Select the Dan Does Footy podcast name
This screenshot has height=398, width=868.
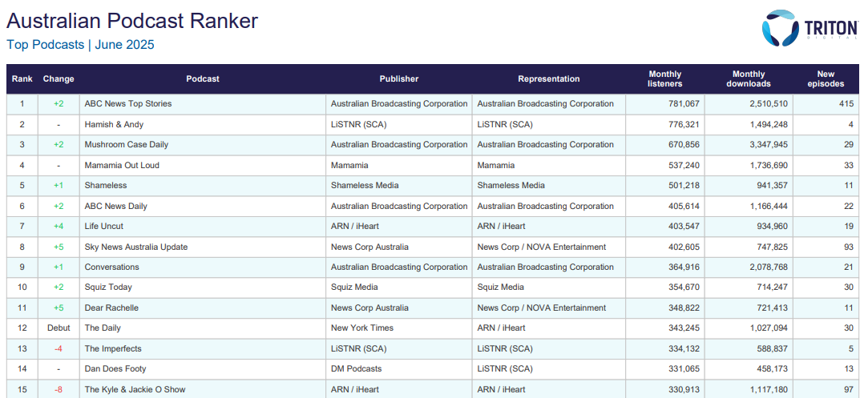pos(115,368)
